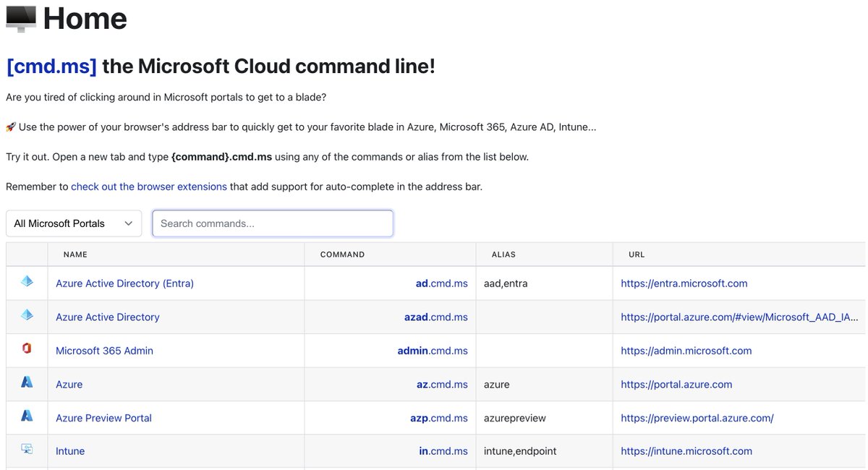Open the portal.azure.com Microsoft_AAD_IA URL

[739, 317]
